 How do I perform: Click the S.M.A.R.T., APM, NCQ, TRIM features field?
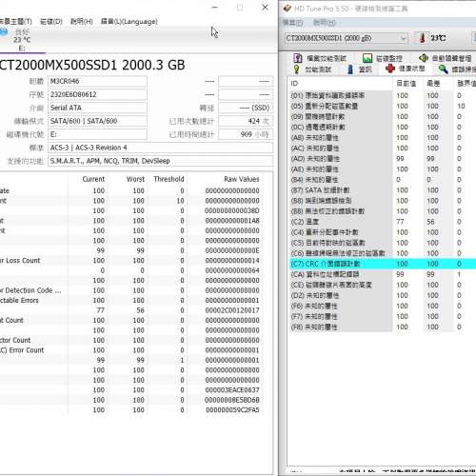coord(160,161)
